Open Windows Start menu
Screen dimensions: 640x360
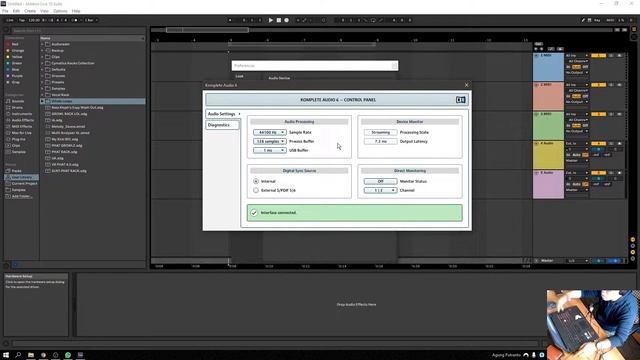coord(6,355)
